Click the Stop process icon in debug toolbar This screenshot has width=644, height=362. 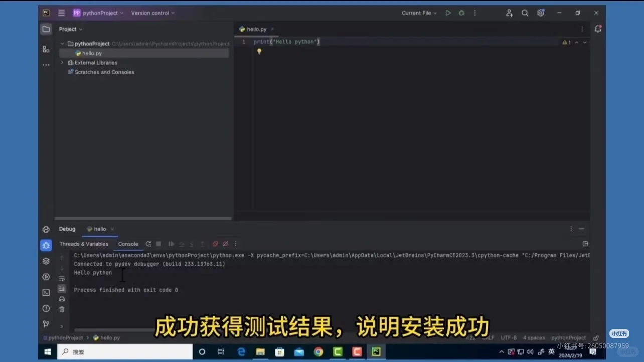pyautogui.click(x=158, y=244)
